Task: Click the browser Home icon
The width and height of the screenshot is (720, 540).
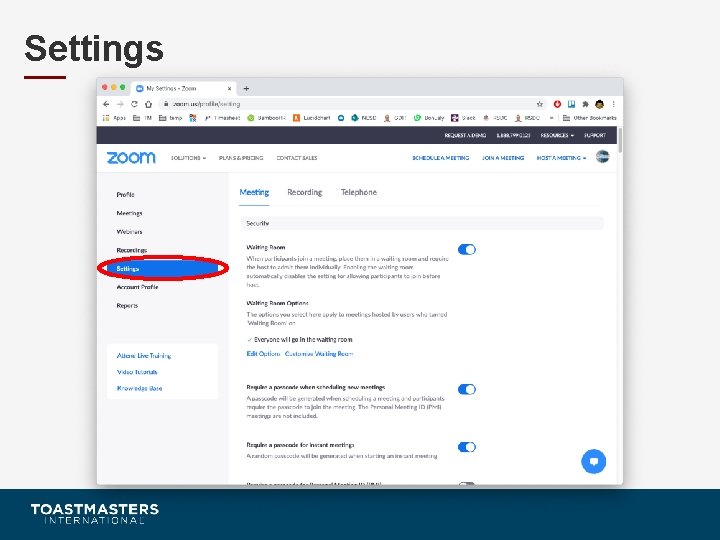Action: (148, 104)
